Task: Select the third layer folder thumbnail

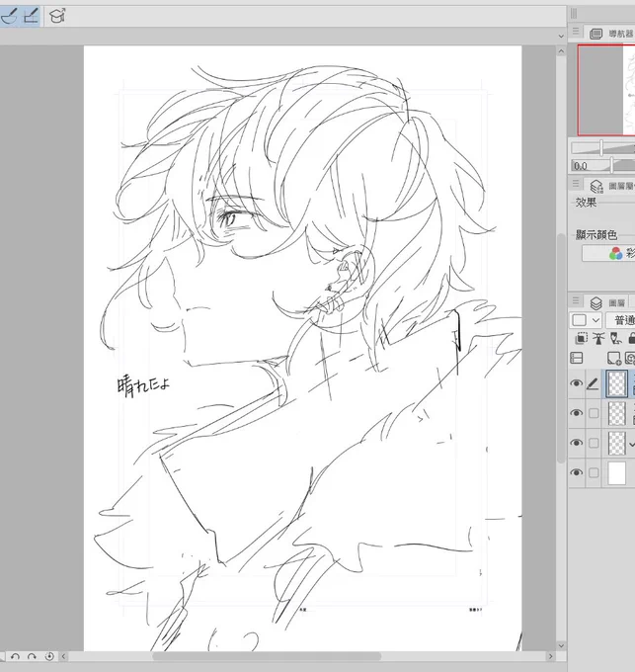Action: pos(617,443)
